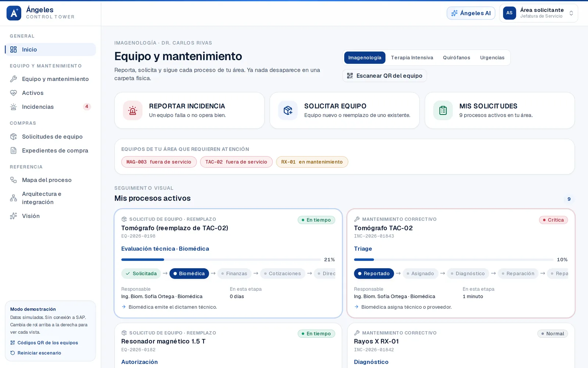
Task: Click the sparkle icon in Ángeles AI button
Action: click(455, 13)
